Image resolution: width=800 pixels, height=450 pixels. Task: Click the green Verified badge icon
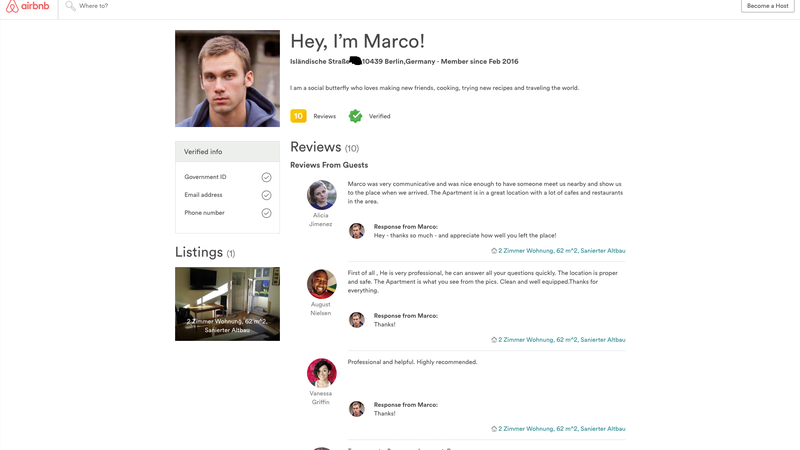(355, 116)
